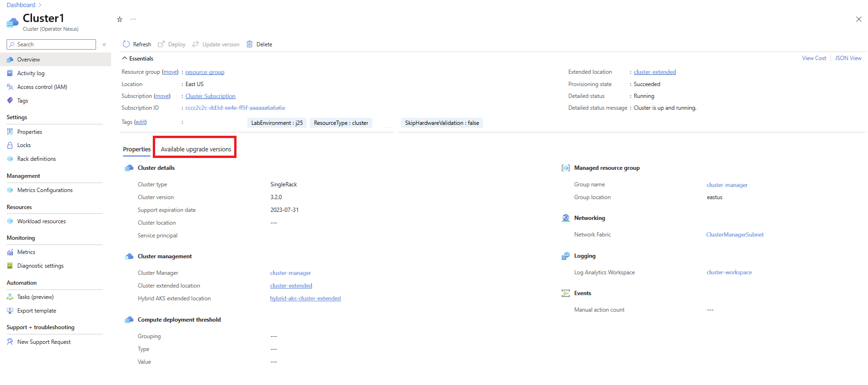Click the Managed resource group icon
Viewport: 868px width, 385px height.
pyautogui.click(x=566, y=168)
